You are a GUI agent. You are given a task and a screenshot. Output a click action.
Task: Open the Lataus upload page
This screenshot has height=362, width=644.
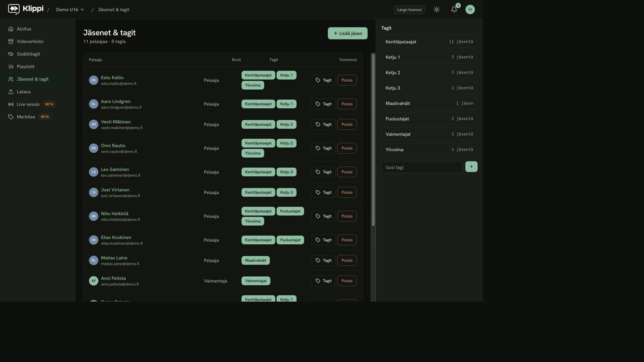pos(37,92)
